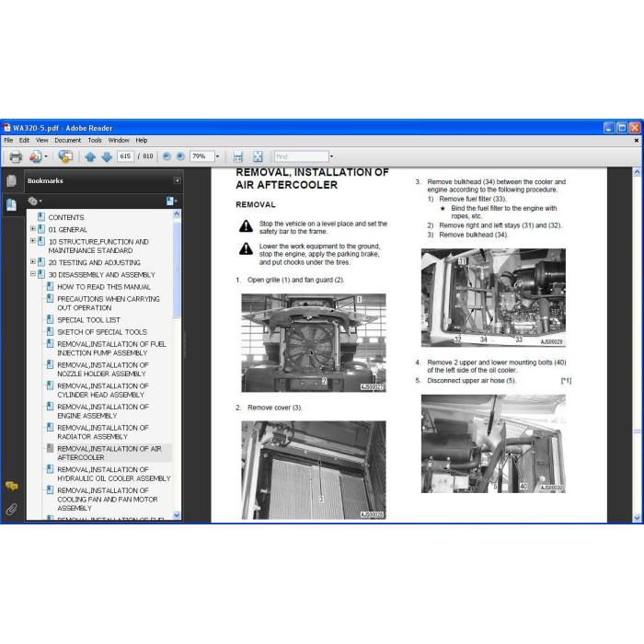Click the cover (3) removal photo
The height and width of the screenshot is (644, 644).
(314, 470)
